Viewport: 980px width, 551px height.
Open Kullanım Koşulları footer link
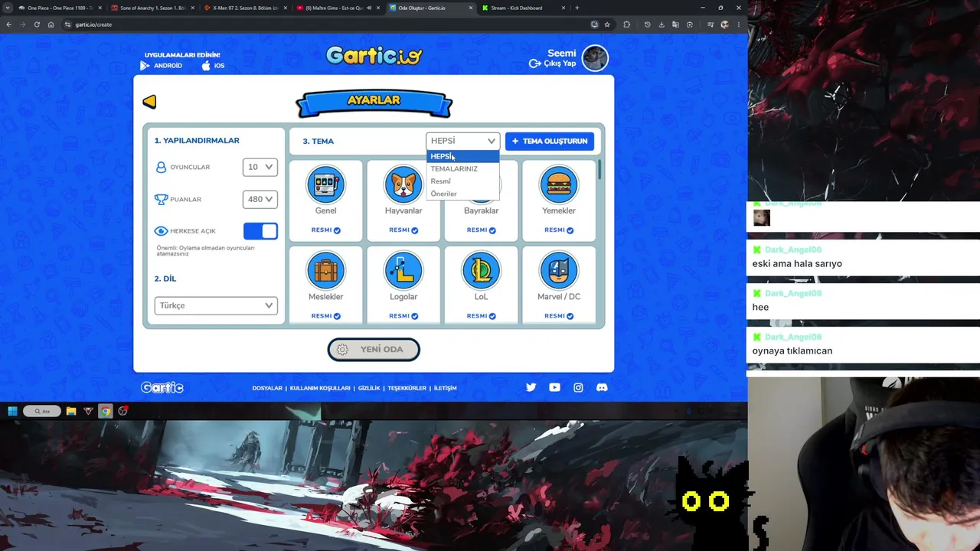point(320,388)
